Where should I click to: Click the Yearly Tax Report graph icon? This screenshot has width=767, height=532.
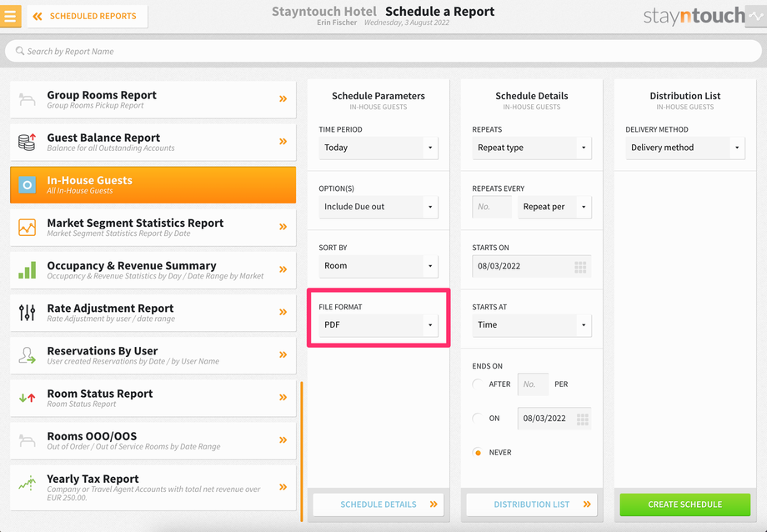[x=28, y=484]
